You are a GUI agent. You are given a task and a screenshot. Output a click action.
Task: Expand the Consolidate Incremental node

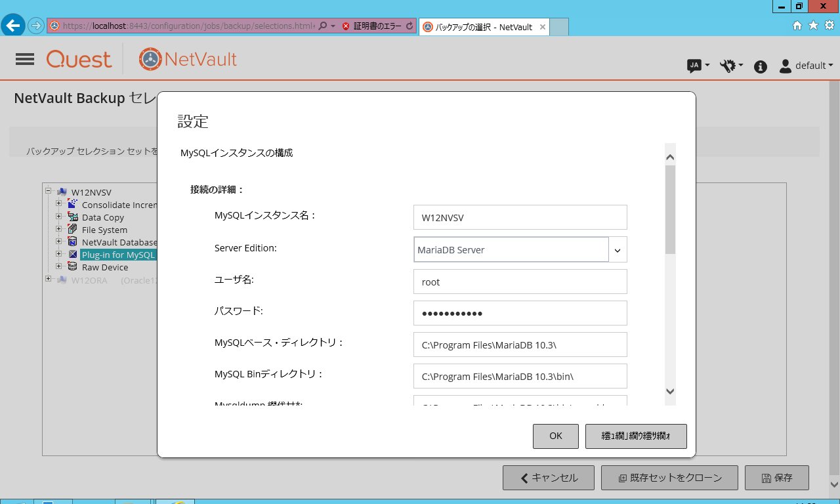point(58,205)
